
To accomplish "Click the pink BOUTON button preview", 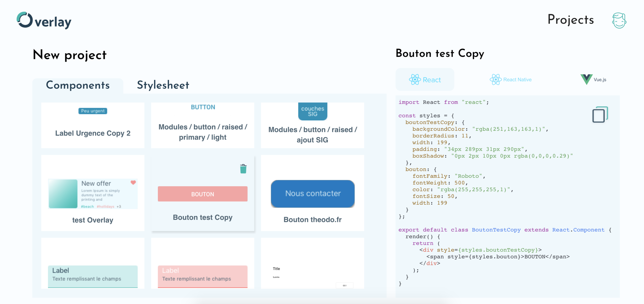I will tap(202, 194).
